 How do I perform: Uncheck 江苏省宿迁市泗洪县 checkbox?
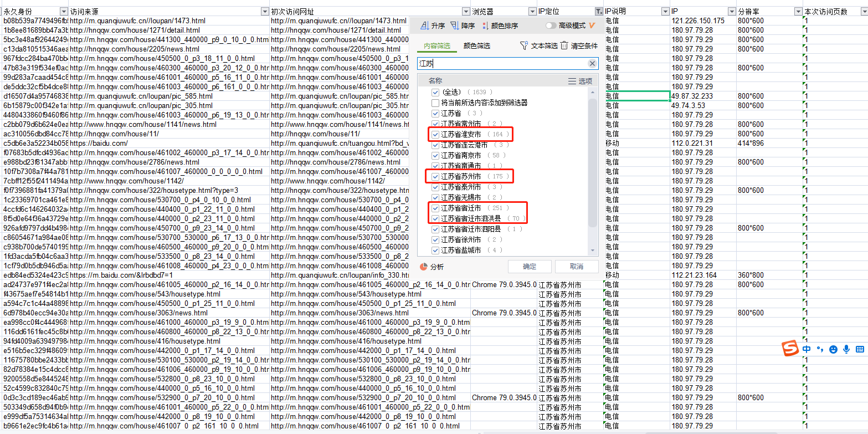coord(435,218)
